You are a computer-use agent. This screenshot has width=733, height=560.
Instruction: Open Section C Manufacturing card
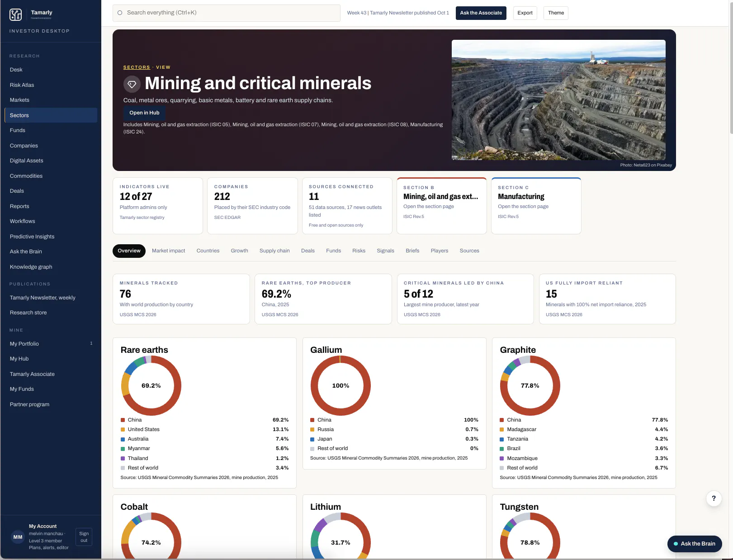click(x=536, y=206)
